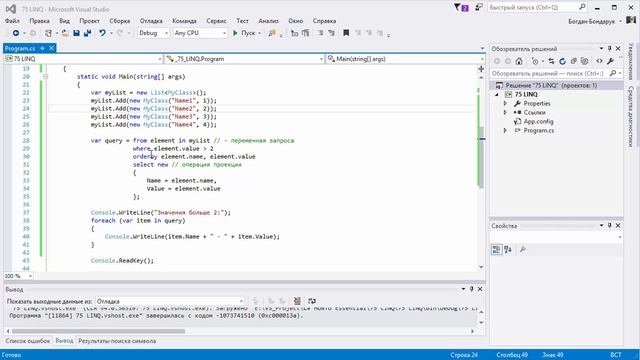Expand the Properties tree node
Viewport: 640px width, 360px height.
coord(505,103)
